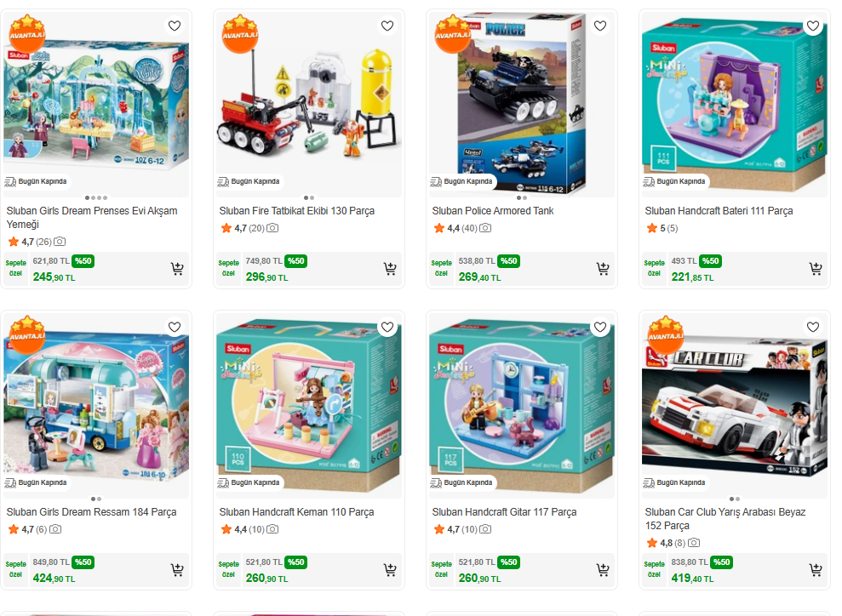Add Sluban Fire Tatbikat Ekibi to cart
Image resolution: width=842 pixels, height=616 pixels.
[390, 269]
